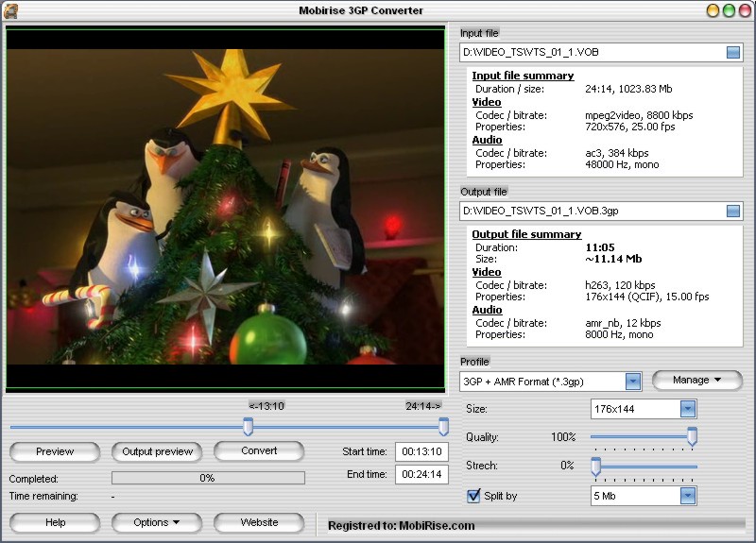The height and width of the screenshot is (543, 756).
Task: Click the Strech '0%' value
Action: coord(567,466)
